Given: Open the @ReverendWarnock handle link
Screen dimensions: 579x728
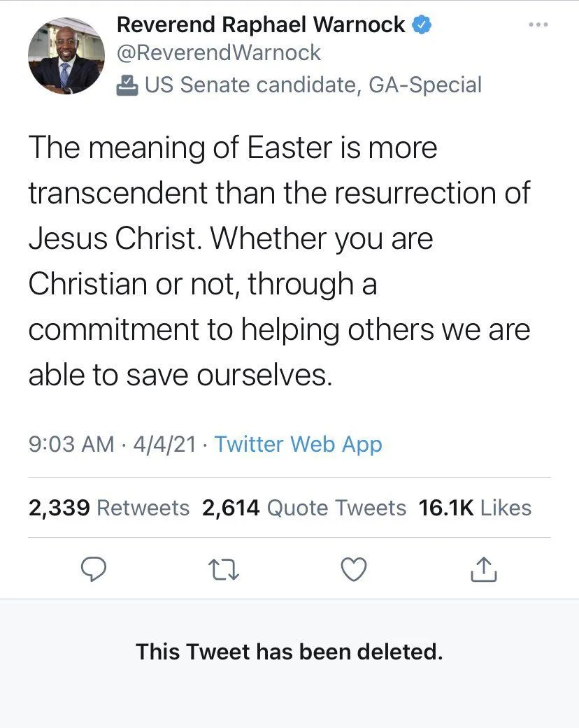Looking at the screenshot, I should (x=218, y=52).
